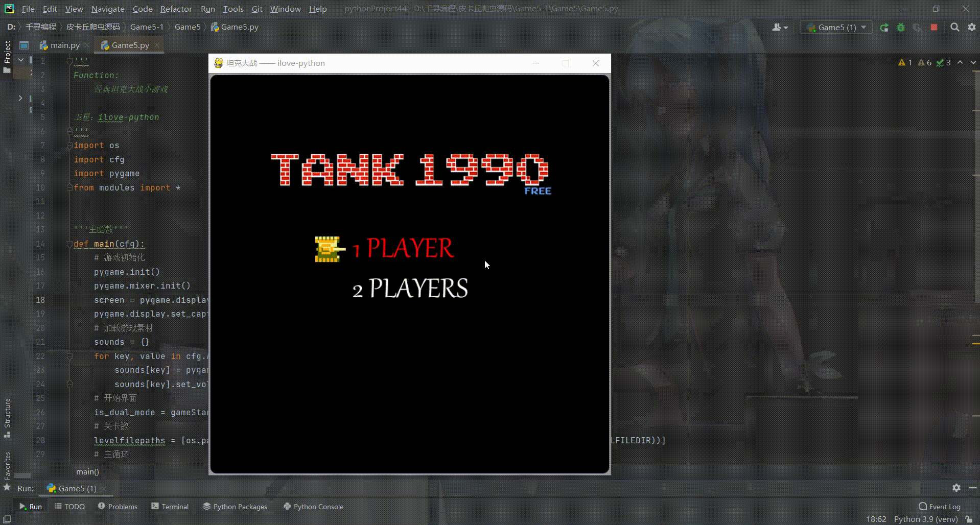Hide the Run tool window
Image resolution: width=980 pixels, height=525 pixels.
pos(972,488)
